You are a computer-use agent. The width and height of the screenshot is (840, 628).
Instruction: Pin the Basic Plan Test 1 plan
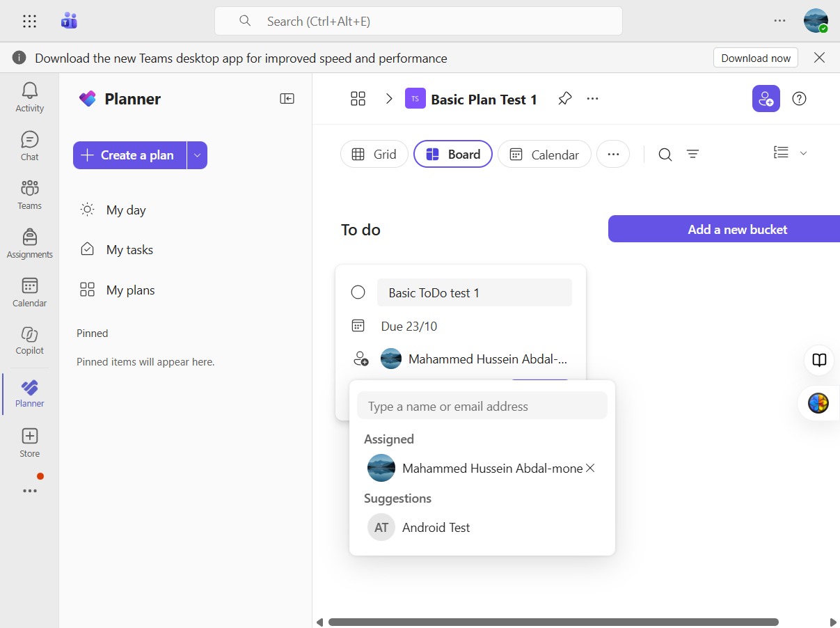point(564,99)
